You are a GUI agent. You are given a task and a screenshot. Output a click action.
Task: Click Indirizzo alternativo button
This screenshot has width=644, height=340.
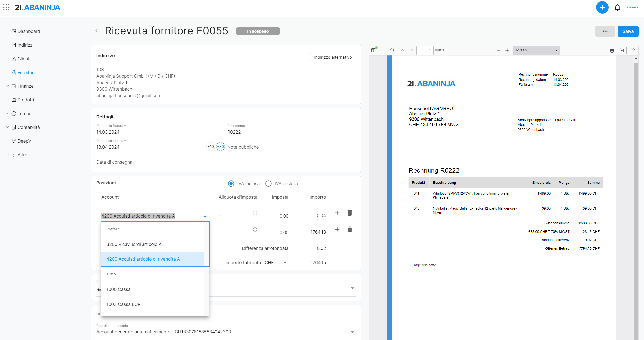click(333, 57)
